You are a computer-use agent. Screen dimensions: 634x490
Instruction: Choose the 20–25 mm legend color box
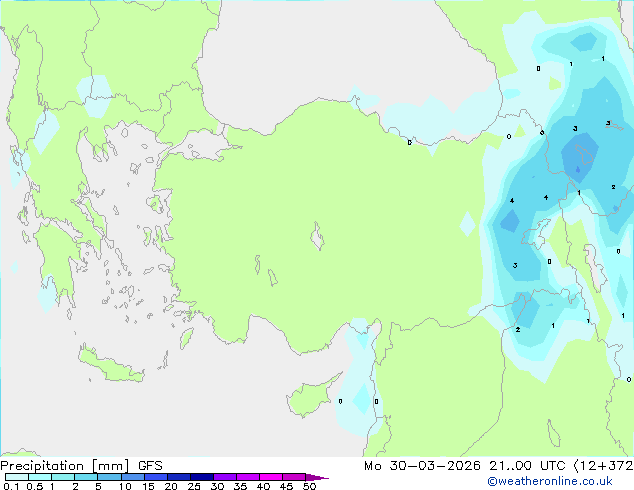(x=179, y=477)
